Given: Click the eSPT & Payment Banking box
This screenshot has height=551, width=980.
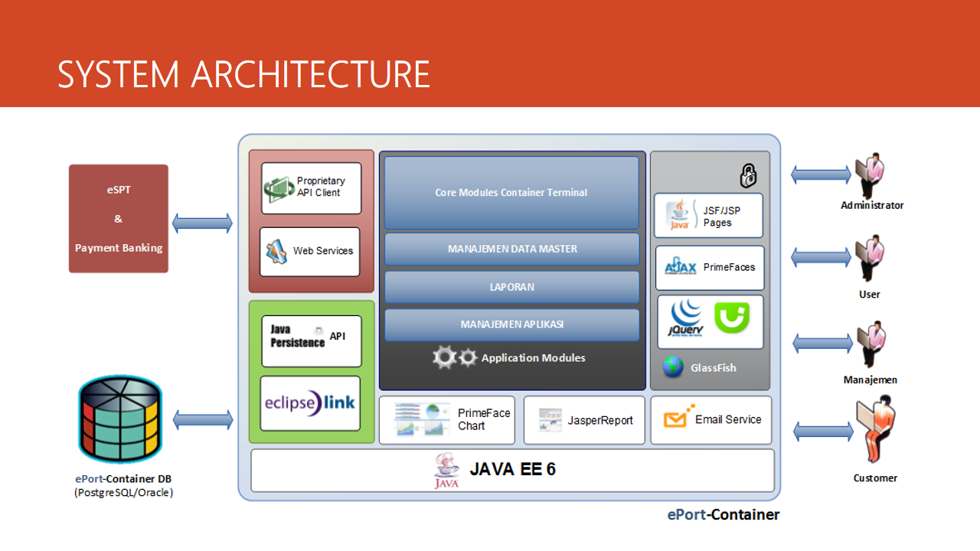Looking at the screenshot, I should [x=119, y=219].
